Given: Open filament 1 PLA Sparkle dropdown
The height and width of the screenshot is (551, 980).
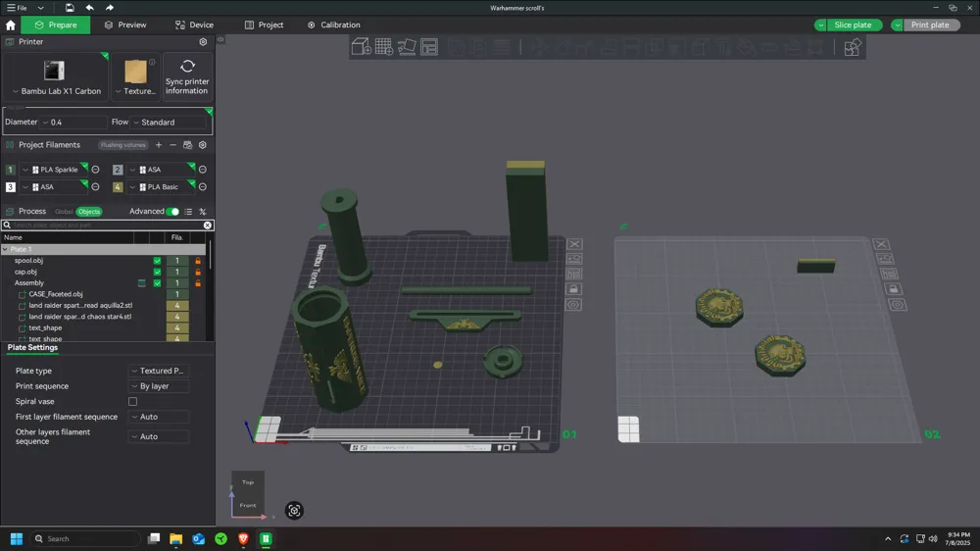Looking at the screenshot, I should [x=54, y=170].
